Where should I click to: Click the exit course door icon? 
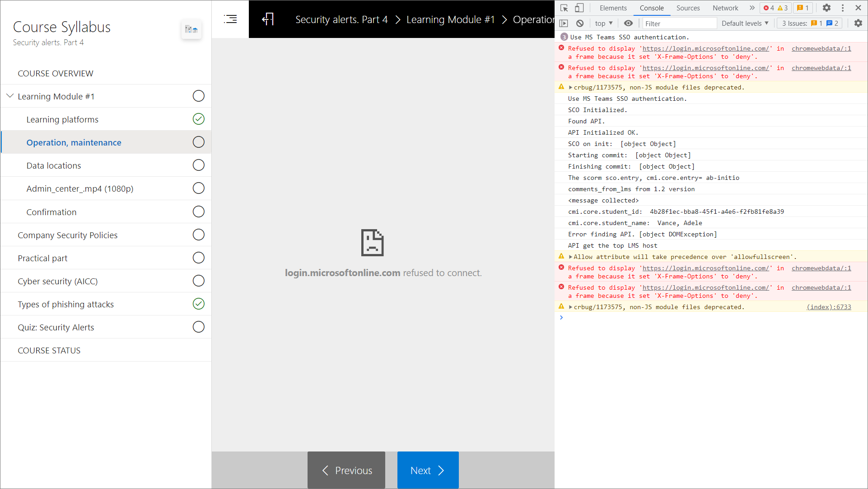pos(268,19)
